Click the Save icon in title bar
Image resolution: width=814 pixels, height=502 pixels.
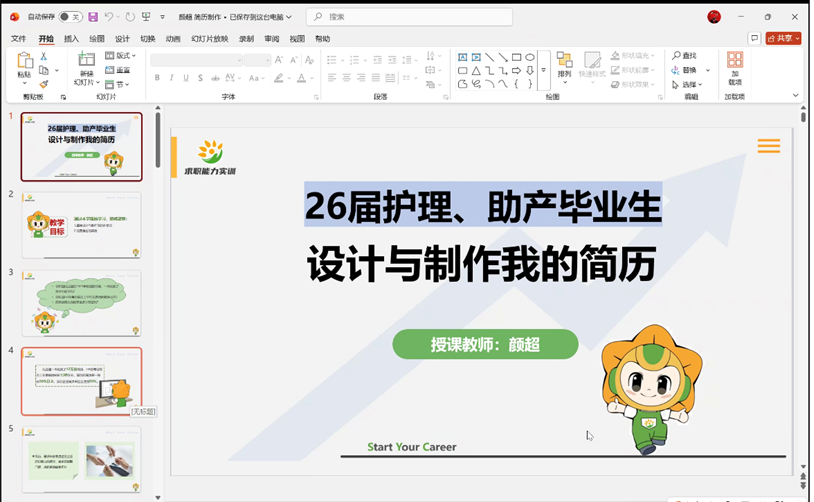tap(93, 17)
